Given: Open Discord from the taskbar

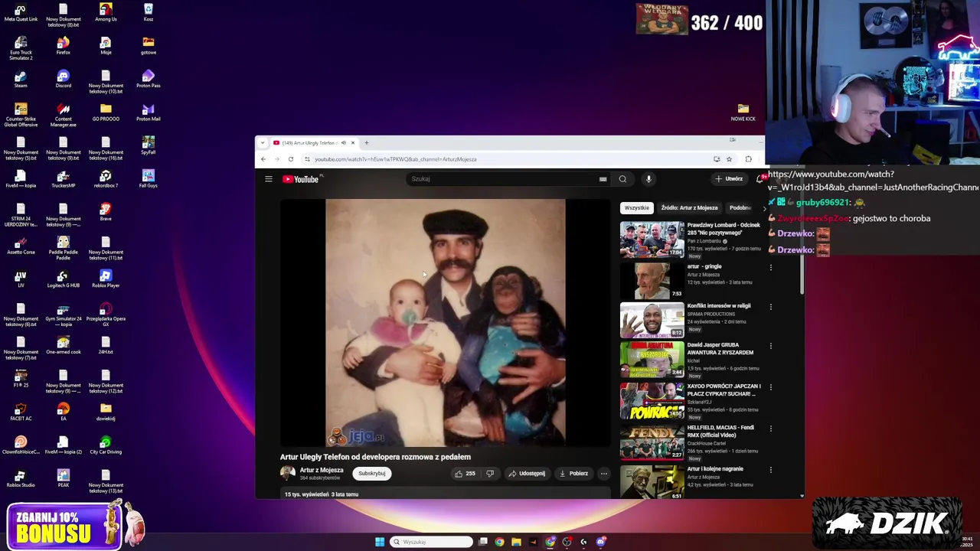Looking at the screenshot, I should click(601, 542).
